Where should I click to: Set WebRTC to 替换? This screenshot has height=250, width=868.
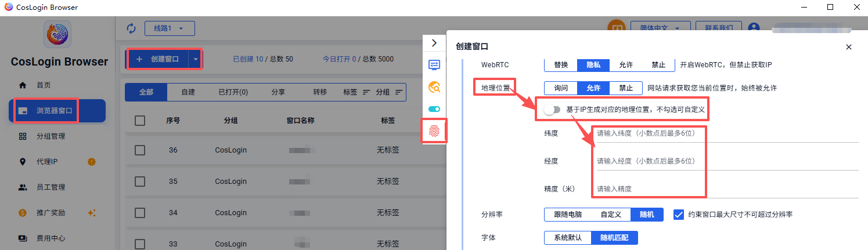click(561, 64)
